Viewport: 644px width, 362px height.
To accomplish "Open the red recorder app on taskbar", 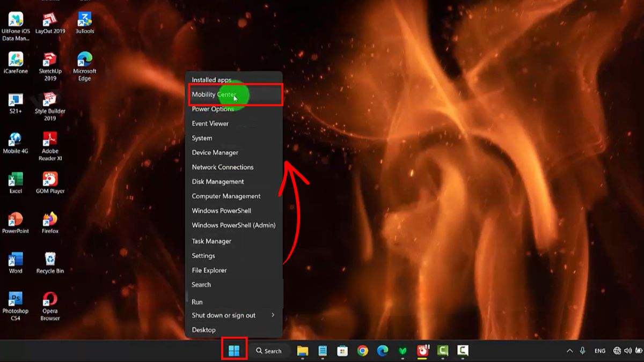I will coord(423,351).
